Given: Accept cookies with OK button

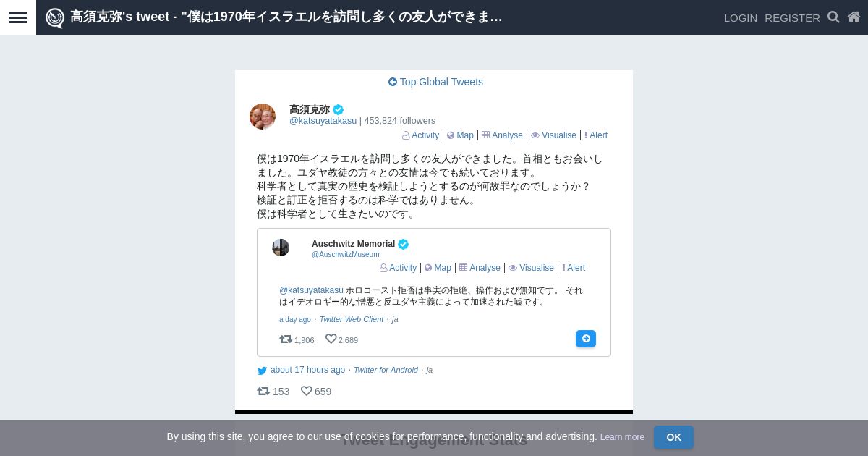Looking at the screenshot, I should pyautogui.click(x=673, y=437).
